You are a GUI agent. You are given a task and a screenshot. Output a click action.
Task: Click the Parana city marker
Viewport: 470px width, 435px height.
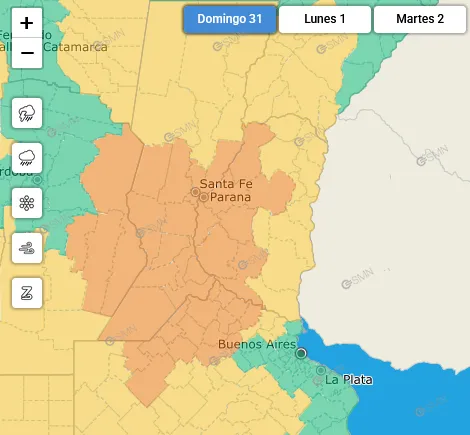coord(203,197)
